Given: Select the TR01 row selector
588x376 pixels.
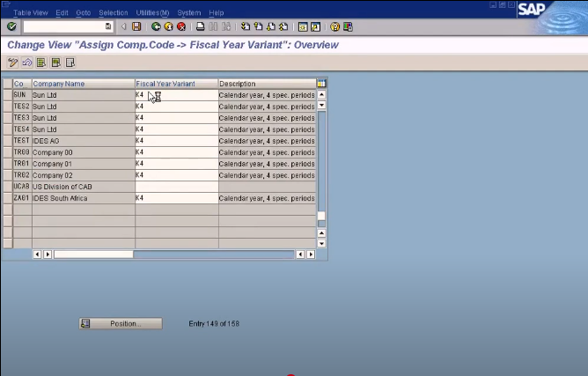Looking at the screenshot, I should [8, 164].
